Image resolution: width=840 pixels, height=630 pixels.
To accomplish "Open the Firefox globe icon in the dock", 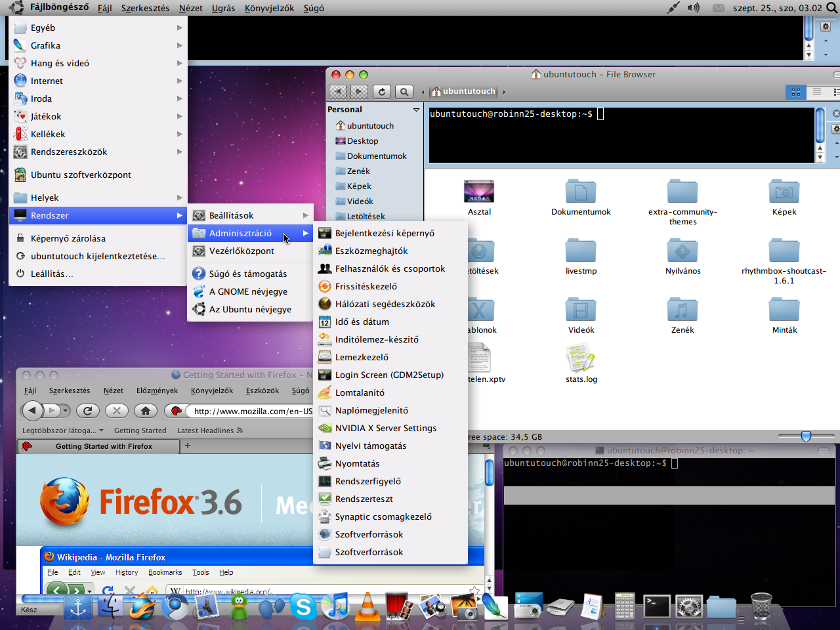I will [x=142, y=606].
